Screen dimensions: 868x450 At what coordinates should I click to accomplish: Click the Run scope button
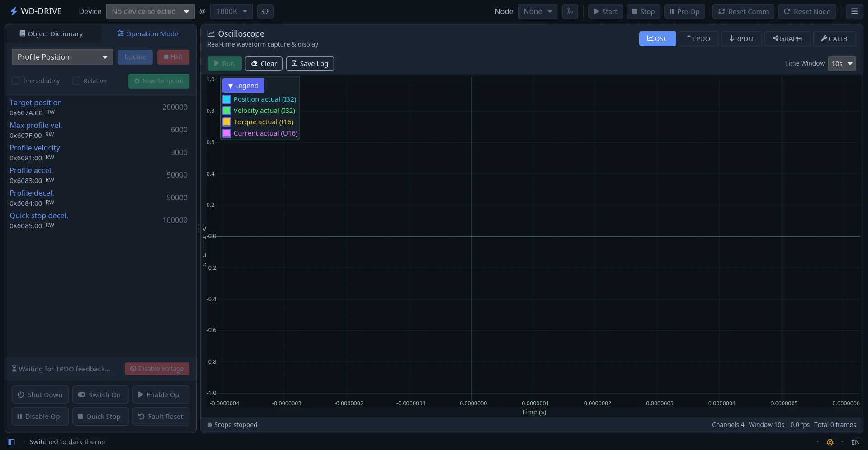[224, 64]
